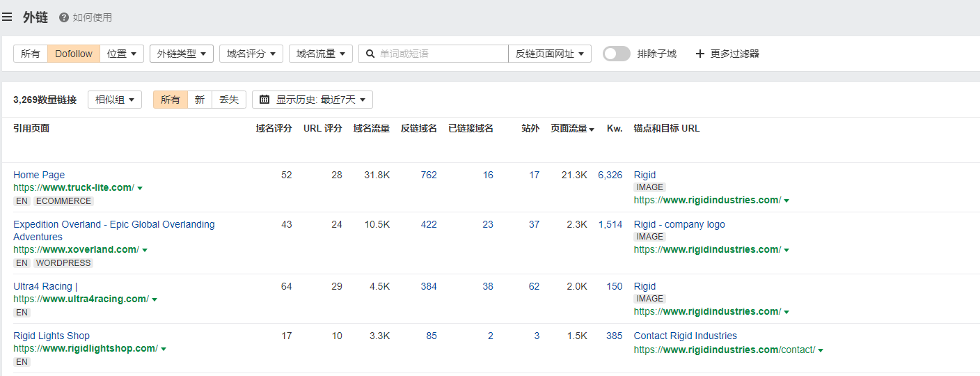Screen dimensions: 980x376
Task: Click the calendar icon in history button
Action: point(264,100)
